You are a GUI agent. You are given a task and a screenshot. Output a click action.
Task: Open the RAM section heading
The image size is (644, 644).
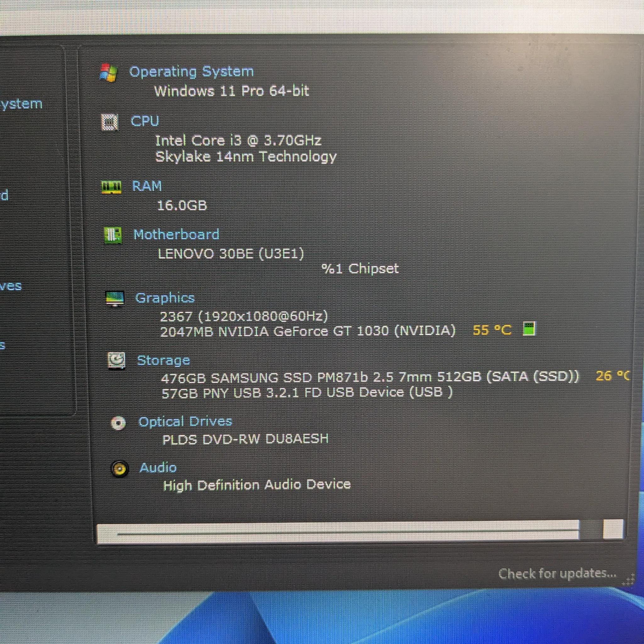coord(147,186)
